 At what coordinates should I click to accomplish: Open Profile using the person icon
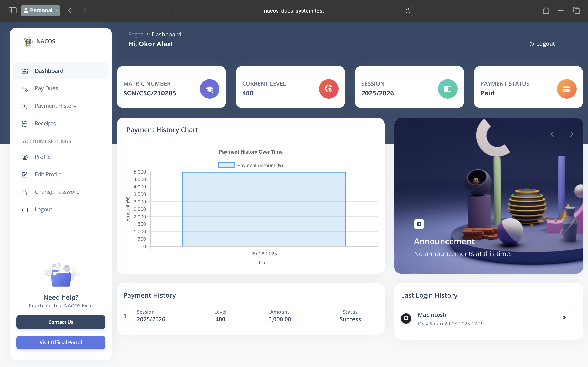pyautogui.click(x=25, y=157)
